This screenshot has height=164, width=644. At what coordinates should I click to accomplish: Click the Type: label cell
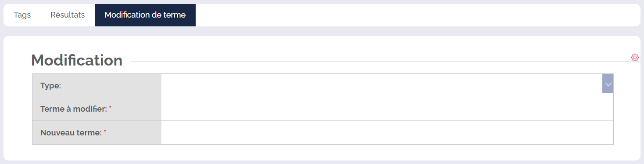coord(97,85)
